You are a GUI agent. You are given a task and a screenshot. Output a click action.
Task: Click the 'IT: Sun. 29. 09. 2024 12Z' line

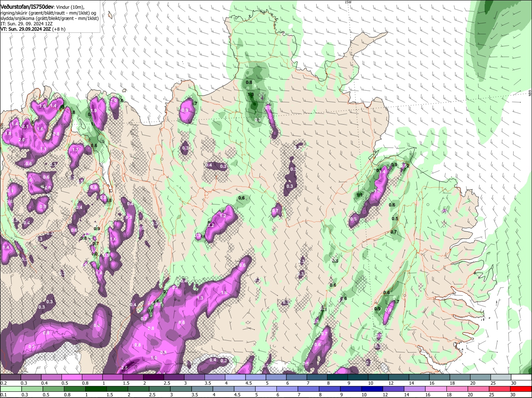coord(26,24)
